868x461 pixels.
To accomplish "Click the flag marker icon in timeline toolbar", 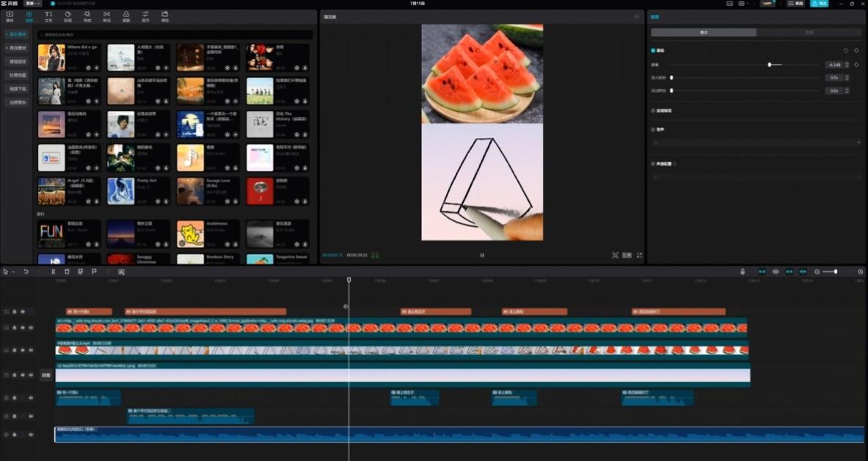I will click(x=94, y=272).
